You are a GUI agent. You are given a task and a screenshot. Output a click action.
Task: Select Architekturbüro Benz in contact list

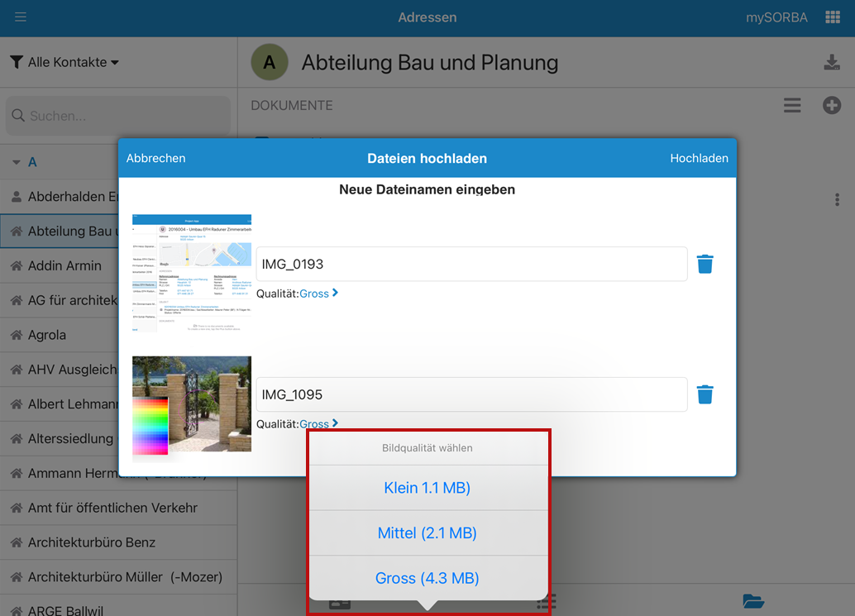pos(91,542)
